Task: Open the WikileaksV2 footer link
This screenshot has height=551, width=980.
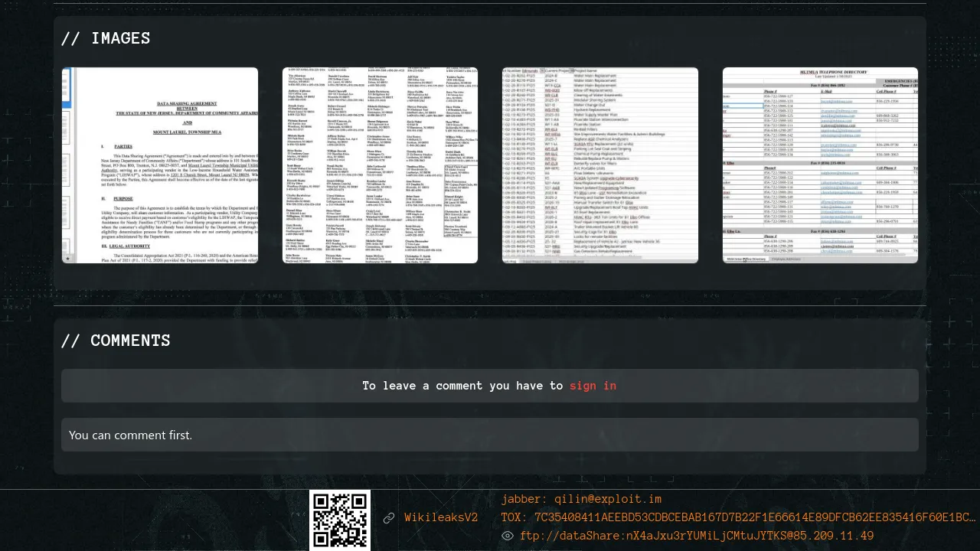Action: point(441,518)
